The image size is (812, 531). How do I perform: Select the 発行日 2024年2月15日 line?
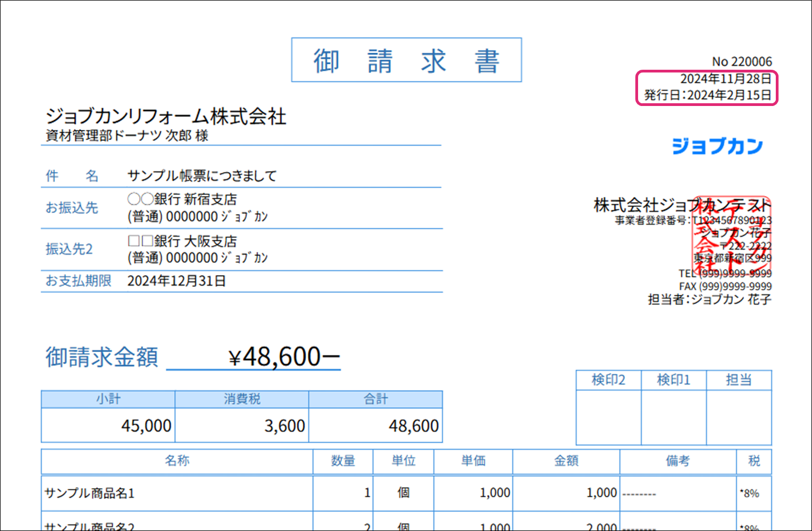pyautogui.click(x=708, y=95)
